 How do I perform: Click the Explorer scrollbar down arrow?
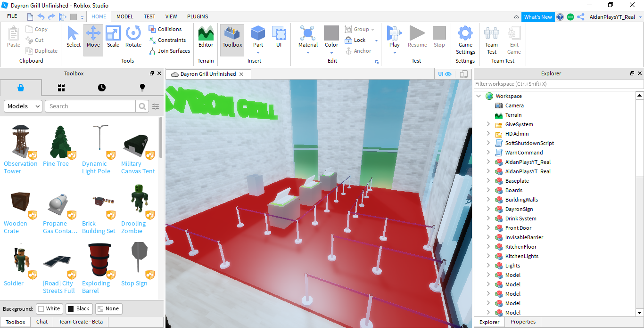(640, 313)
